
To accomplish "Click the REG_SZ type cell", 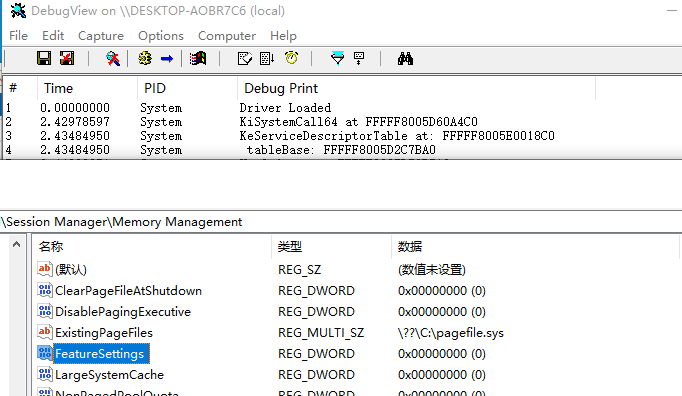I will click(x=300, y=270).
